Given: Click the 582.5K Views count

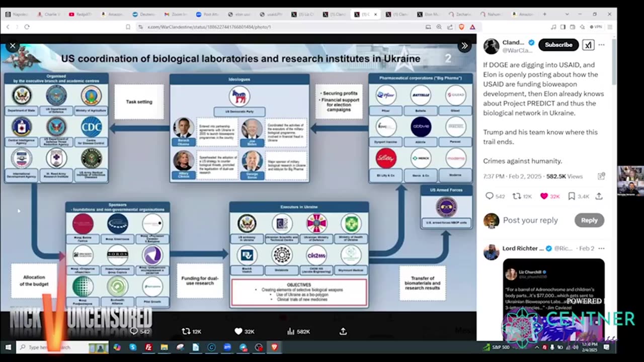Looking at the screenshot, I should click(x=565, y=176).
